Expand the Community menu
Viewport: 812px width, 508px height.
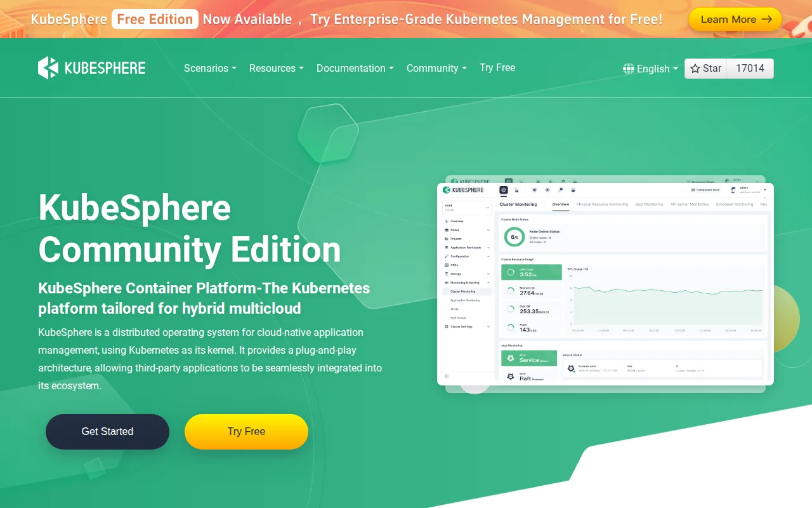pyautogui.click(x=436, y=68)
